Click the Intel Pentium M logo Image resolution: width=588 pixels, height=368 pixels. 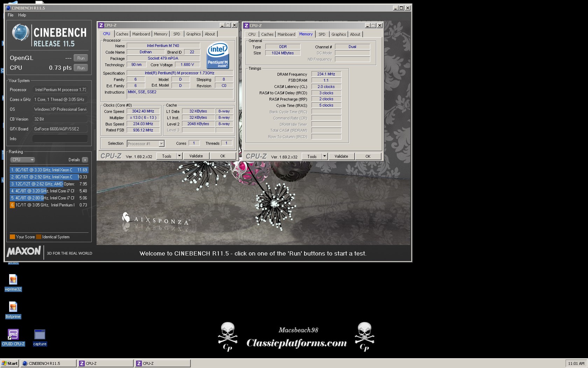pos(218,55)
